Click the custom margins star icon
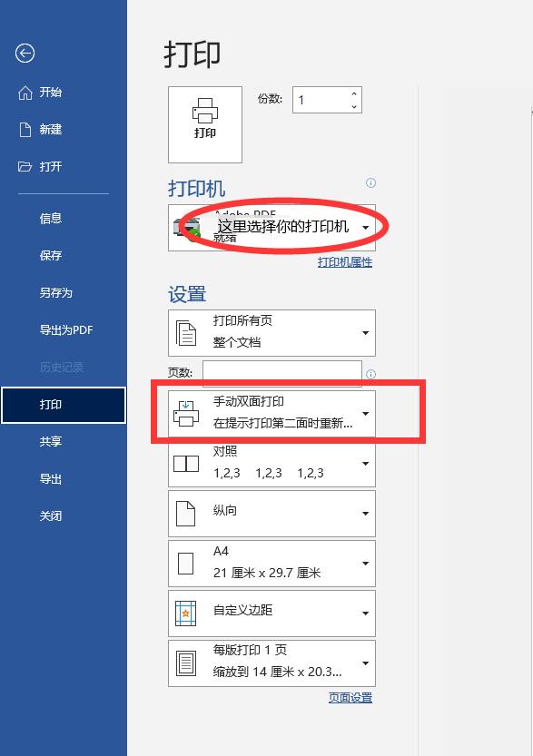Screen dimensions: 533x756 (186, 614)
